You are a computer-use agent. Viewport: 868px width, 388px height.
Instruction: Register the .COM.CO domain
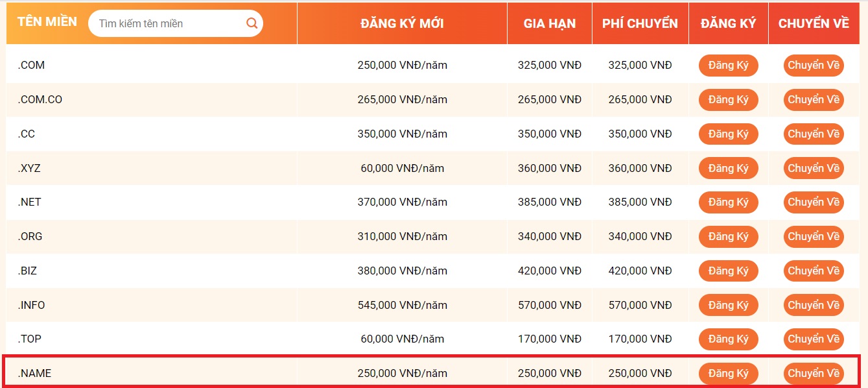tap(728, 100)
